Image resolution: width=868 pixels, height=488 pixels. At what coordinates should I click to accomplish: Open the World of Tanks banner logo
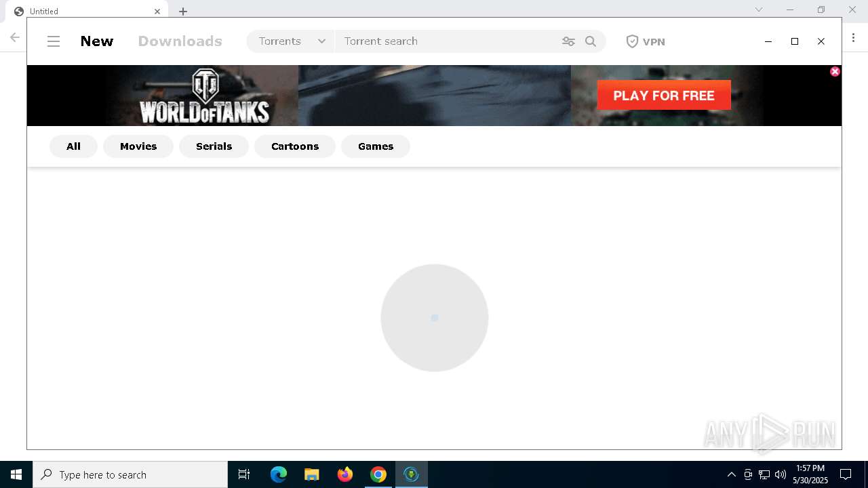tap(204, 96)
